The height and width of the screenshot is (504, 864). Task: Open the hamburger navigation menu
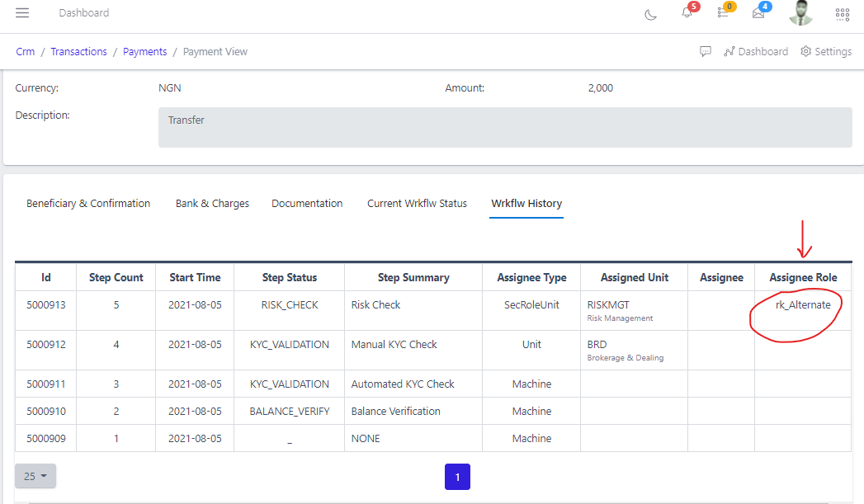[21, 12]
